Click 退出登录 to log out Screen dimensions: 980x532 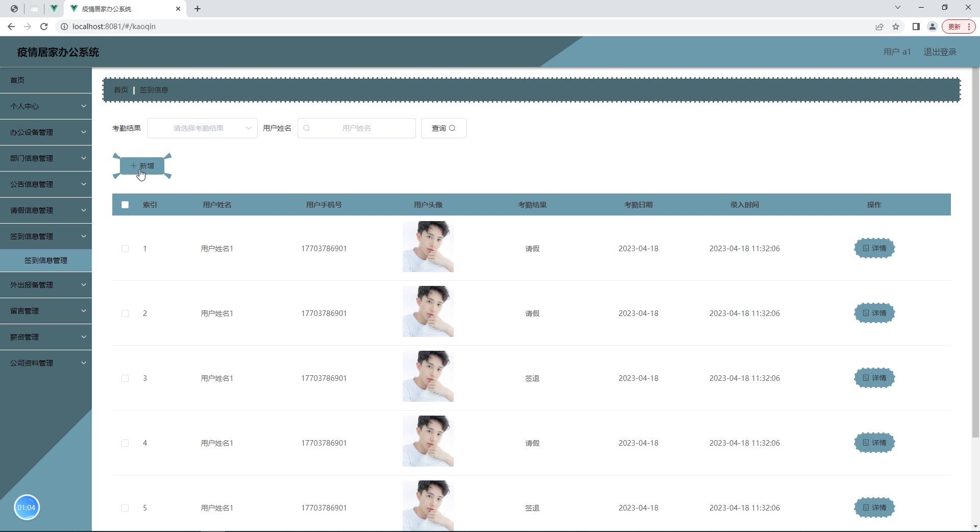coord(940,52)
